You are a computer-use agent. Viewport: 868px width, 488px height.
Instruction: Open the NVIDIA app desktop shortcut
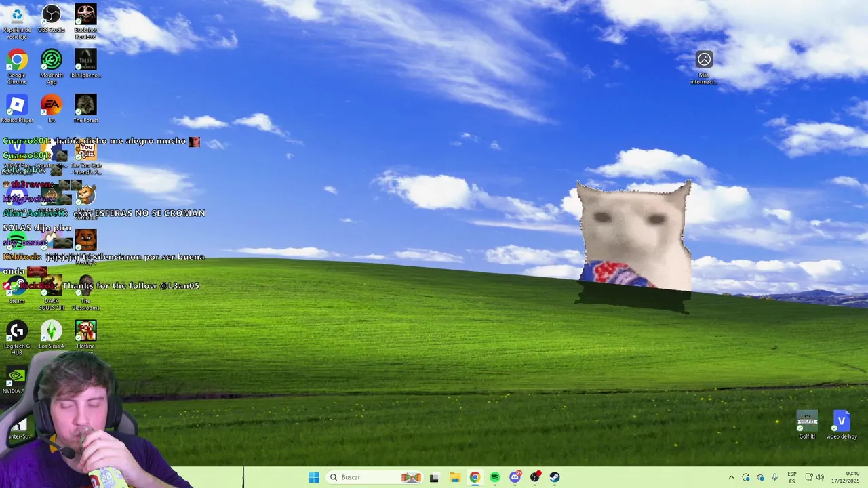tap(15, 381)
